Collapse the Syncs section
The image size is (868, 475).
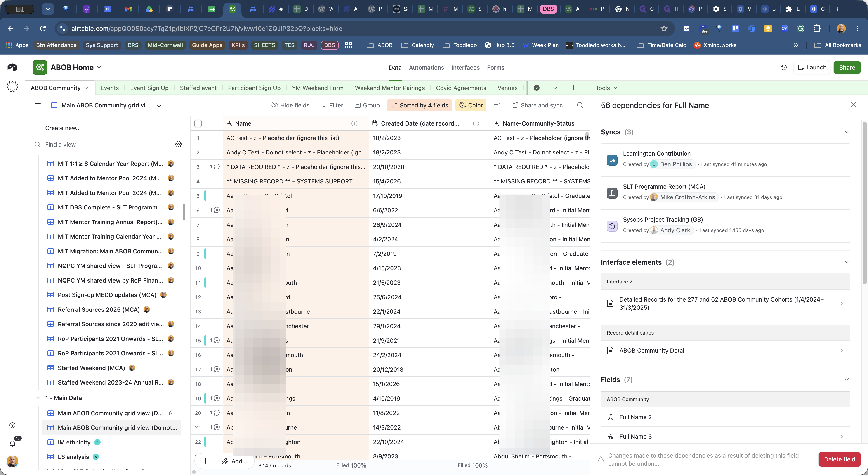847,132
